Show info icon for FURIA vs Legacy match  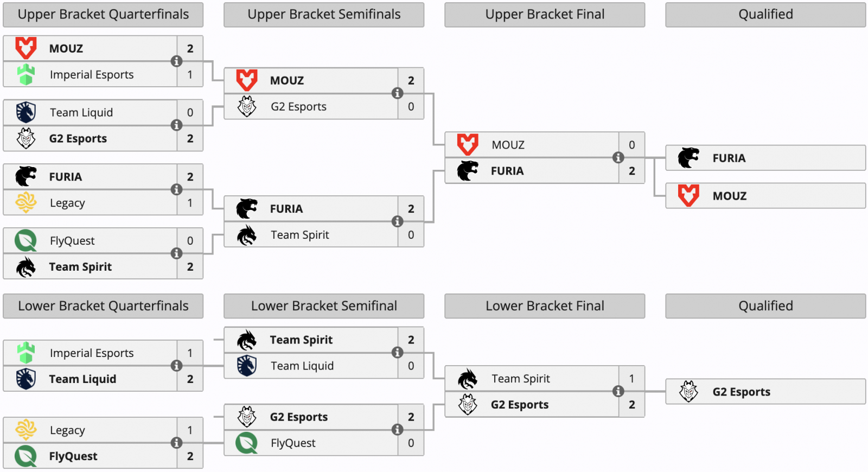pos(176,189)
